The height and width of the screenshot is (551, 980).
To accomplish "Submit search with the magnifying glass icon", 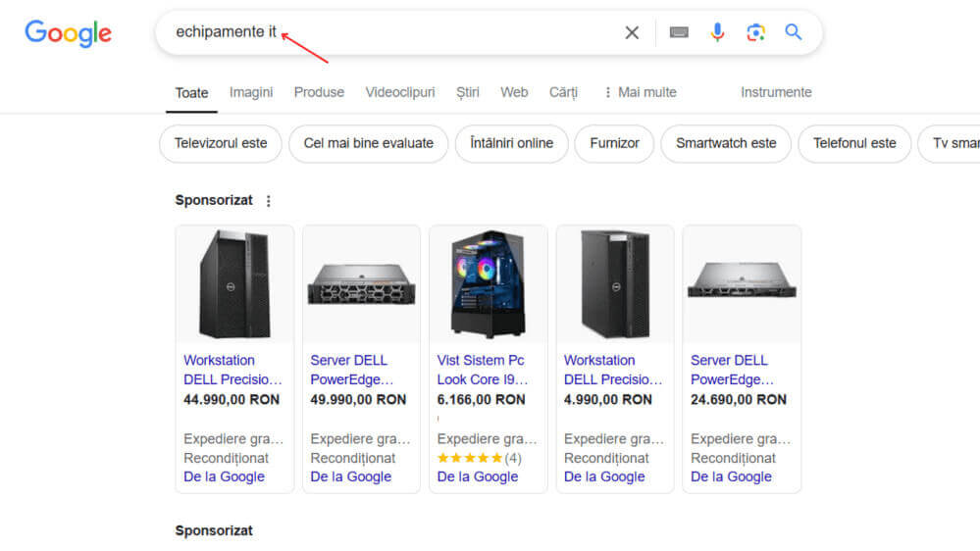I will pyautogui.click(x=794, y=31).
